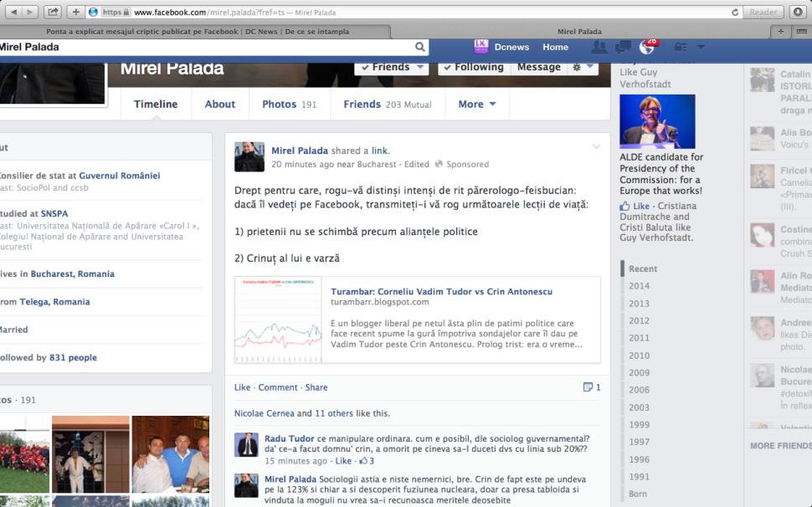This screenshot has height=507, width=812.
Task: Click the search magnifier icon
Action: coord(420,47)
